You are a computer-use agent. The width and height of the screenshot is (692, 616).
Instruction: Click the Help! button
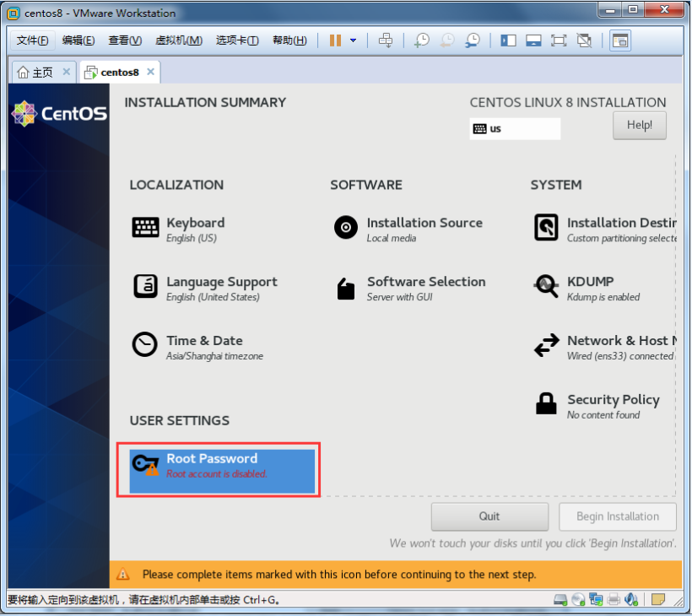tap(639, 126)
